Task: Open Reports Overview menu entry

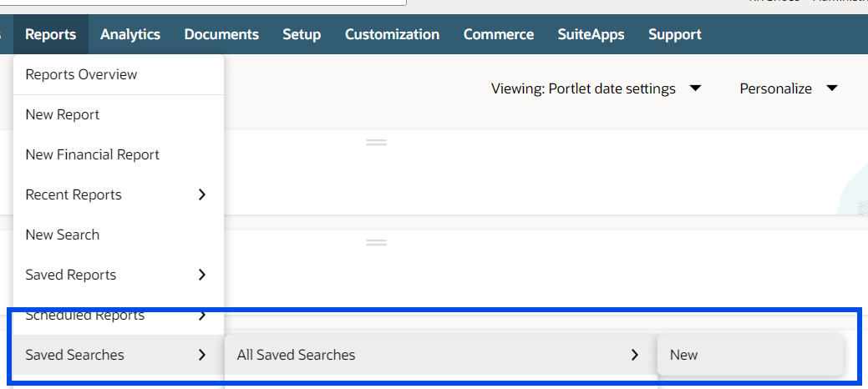Action: click(81, 74)
